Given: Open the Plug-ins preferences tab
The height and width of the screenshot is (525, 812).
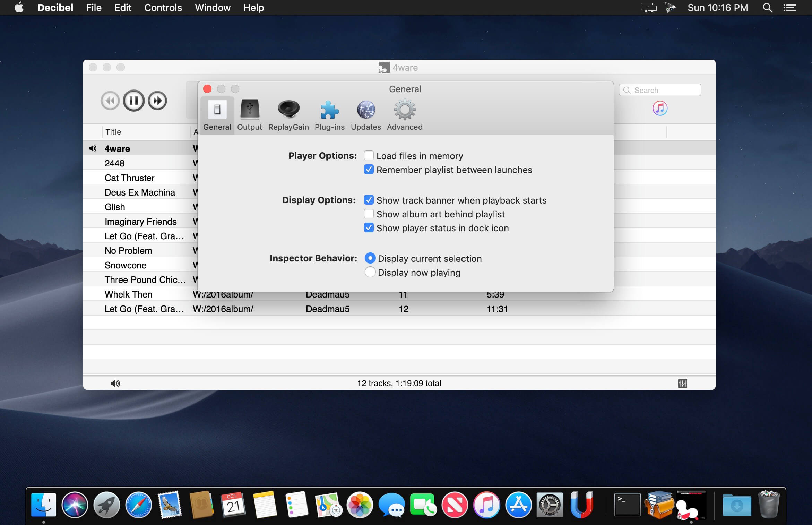Looking at the screenshot, I should (329, 115).
